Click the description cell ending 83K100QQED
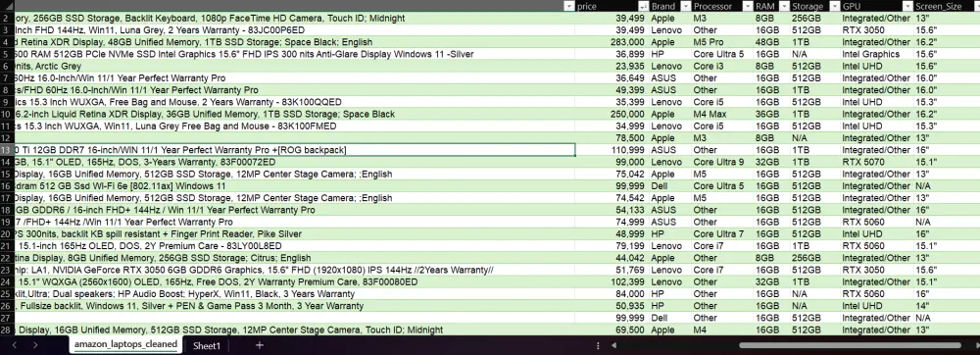 coord(294,102)
